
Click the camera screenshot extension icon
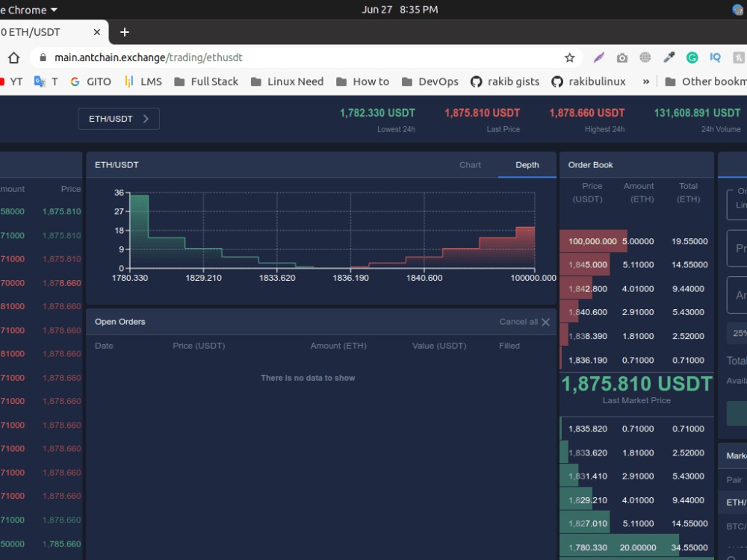[622, 57]
